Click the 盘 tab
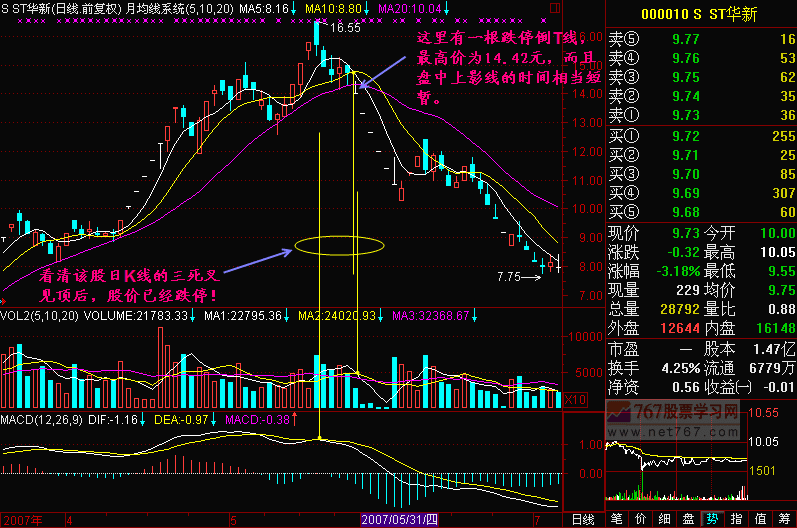The height and width of the screenshot is (528, 797). point(688,519)
